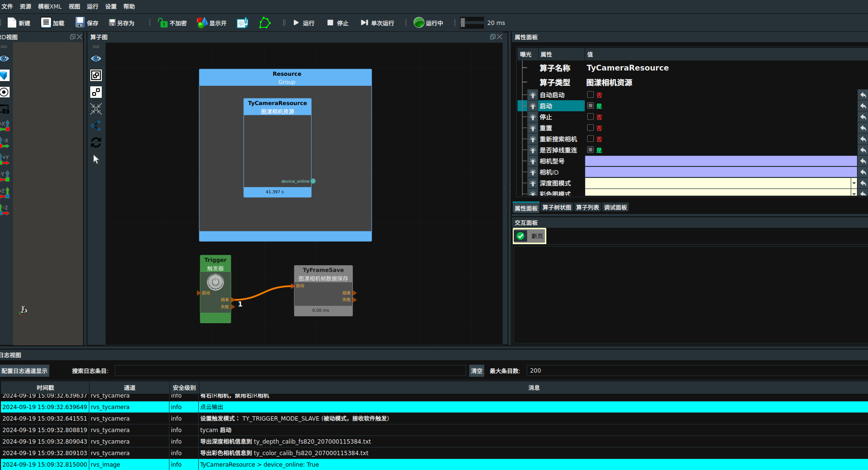
Task: Open the 资源 menu
Action: tap(25, 6)
